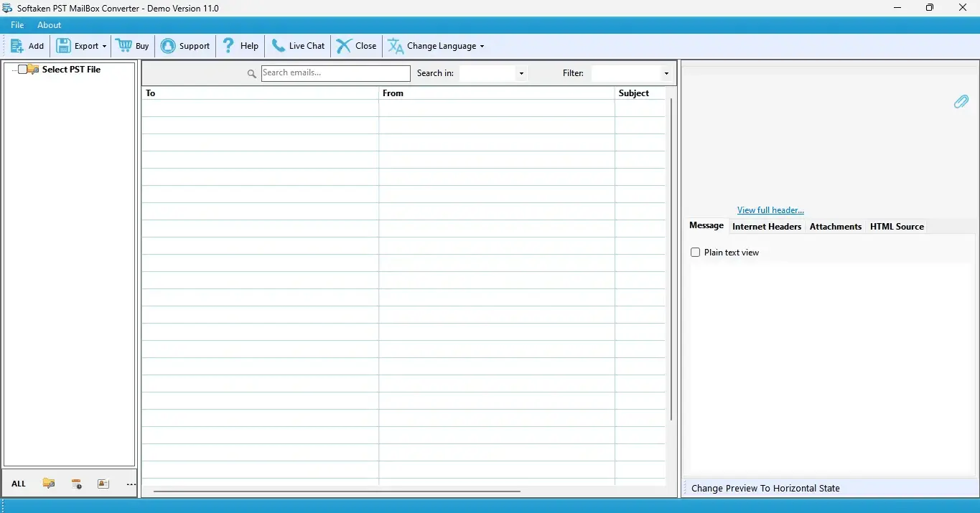
Task: Click the Softaken app icon in title bar
Action: (x=8, y=8)
